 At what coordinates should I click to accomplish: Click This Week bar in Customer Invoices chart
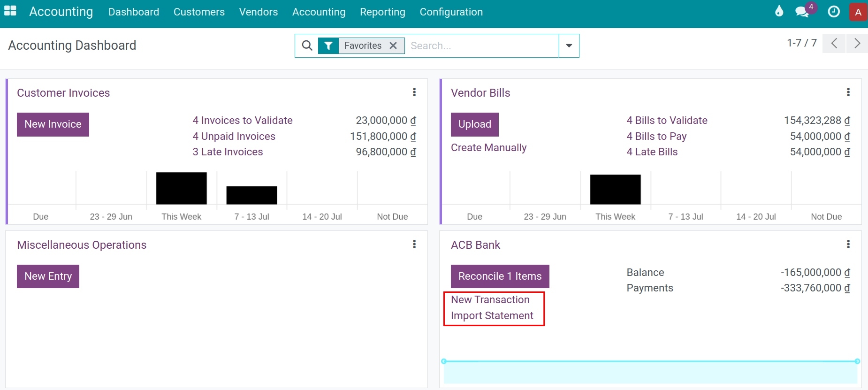[x=182, y=188]
